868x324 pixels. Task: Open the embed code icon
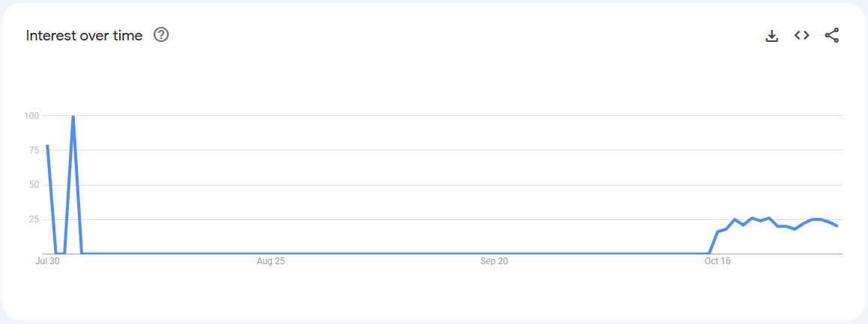coord(802,35)
